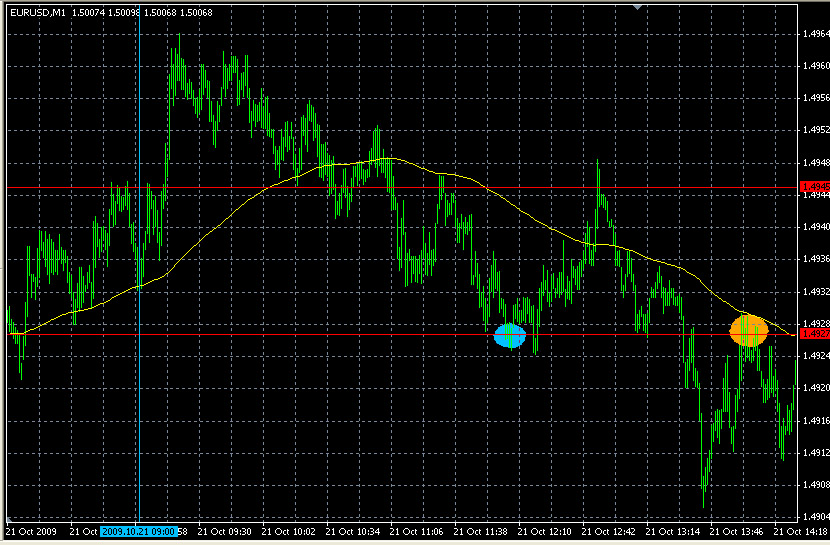Image resolution: width=830 pixels, height=545 pixels.
Task: Select the orange ellipse near the moving average
Action: point(748,331)
